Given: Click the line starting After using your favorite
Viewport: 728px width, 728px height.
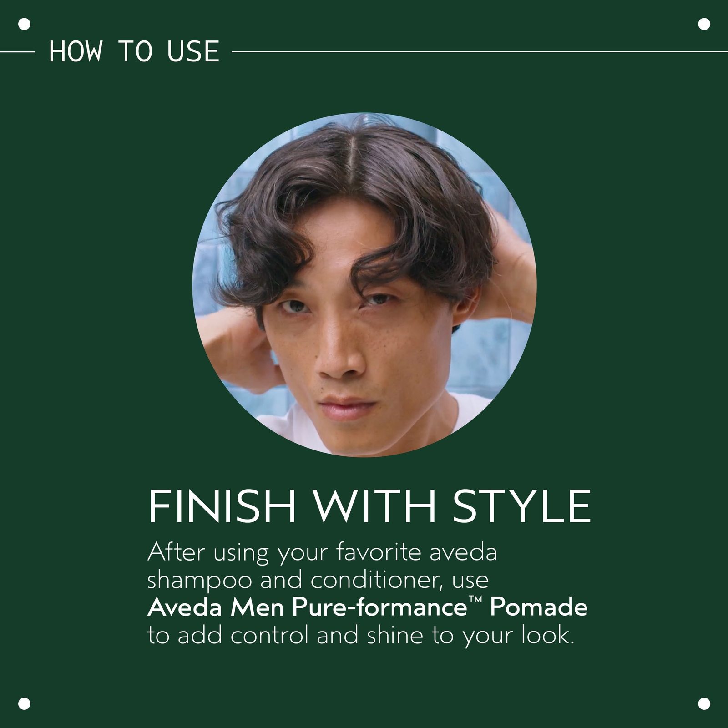Looking at the screenshot, I should (322, 553).
